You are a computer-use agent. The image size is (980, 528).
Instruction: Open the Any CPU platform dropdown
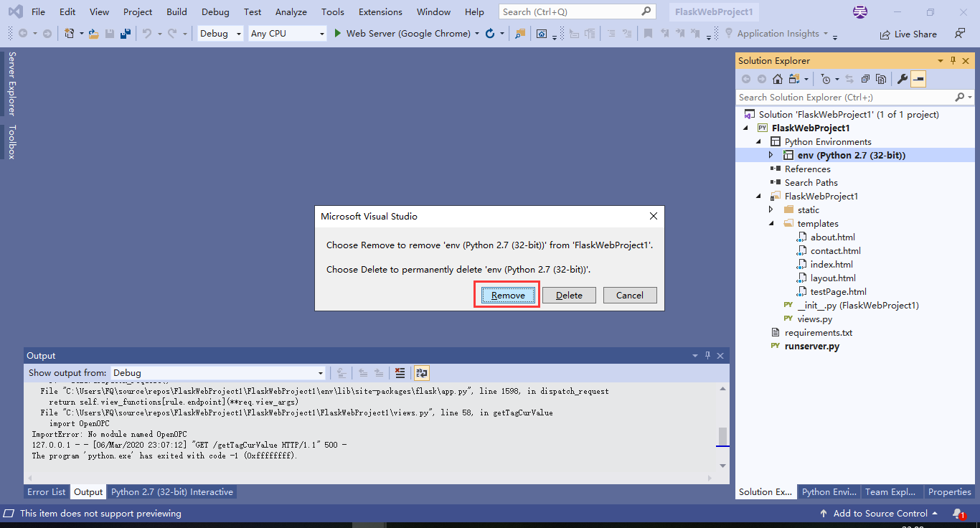coord(287,34)
